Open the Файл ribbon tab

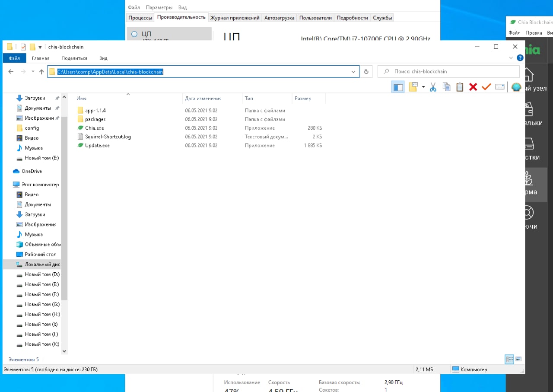(x=14, y=58)
